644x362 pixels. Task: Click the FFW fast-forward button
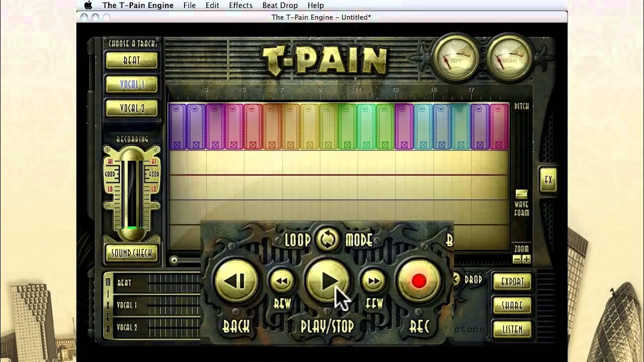click(x=373, y=282)
